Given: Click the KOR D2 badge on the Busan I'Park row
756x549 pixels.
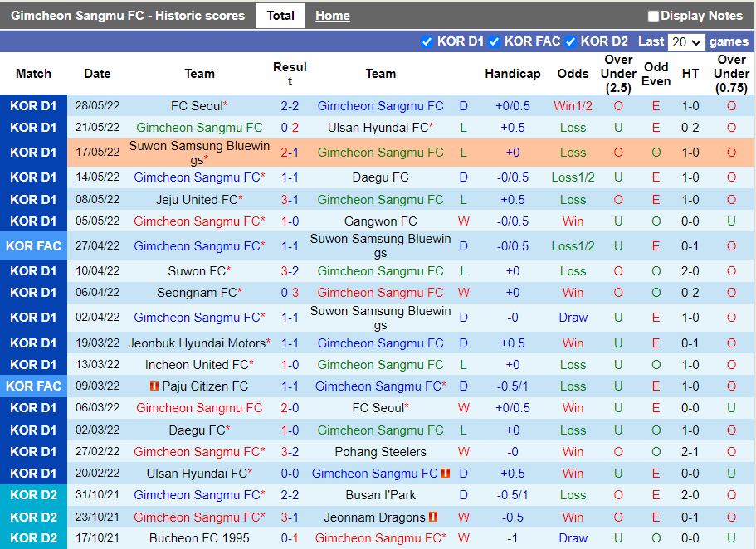Looking at the screenshot, I should pyautogui.click(x=33, y=495).
